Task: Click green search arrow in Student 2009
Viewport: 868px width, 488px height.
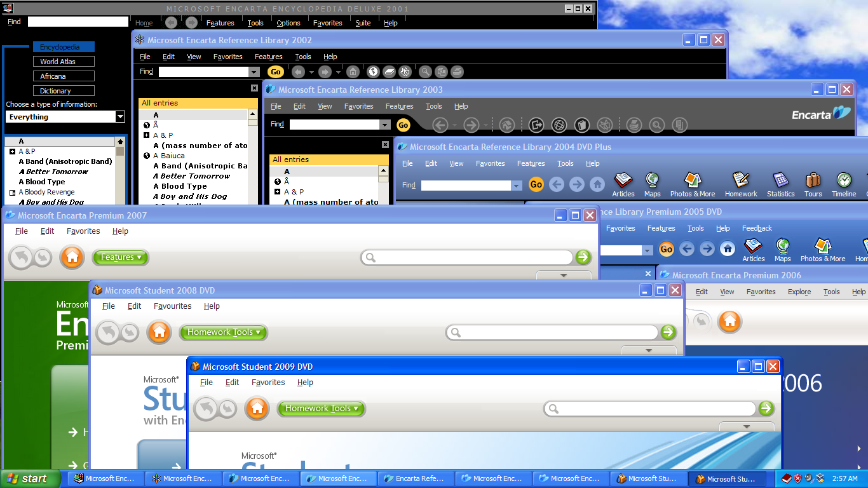Action: pos(766,408)
